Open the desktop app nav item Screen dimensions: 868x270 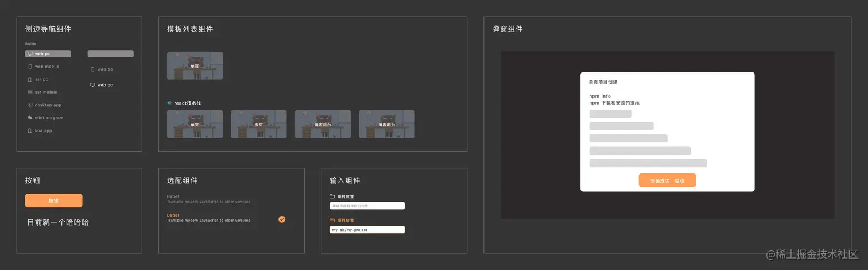click(x=44, y=105)
